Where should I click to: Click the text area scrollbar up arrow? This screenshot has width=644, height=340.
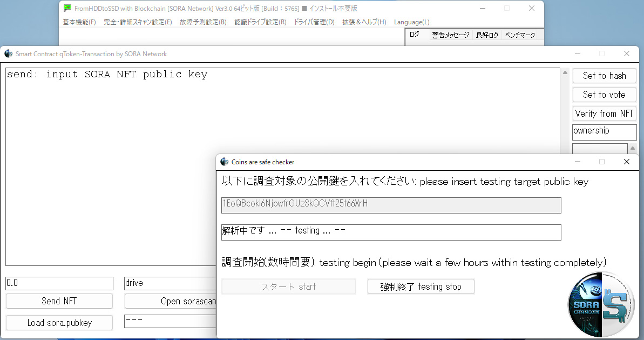[x=565, y=72]
